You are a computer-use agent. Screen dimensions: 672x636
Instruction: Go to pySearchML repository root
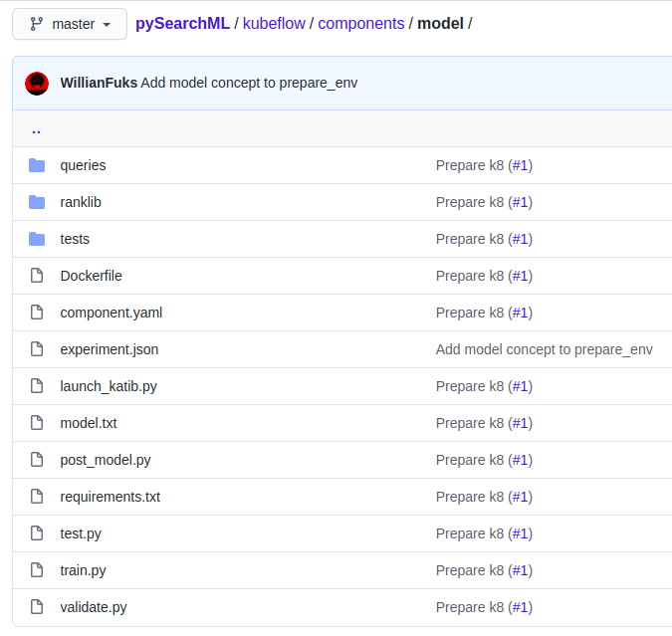click(182, 23)
